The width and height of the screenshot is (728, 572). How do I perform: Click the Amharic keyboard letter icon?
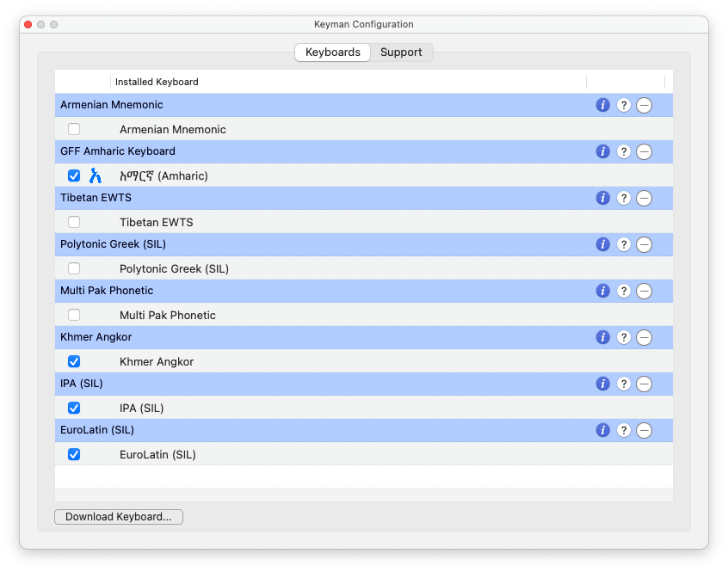(96, 175)
